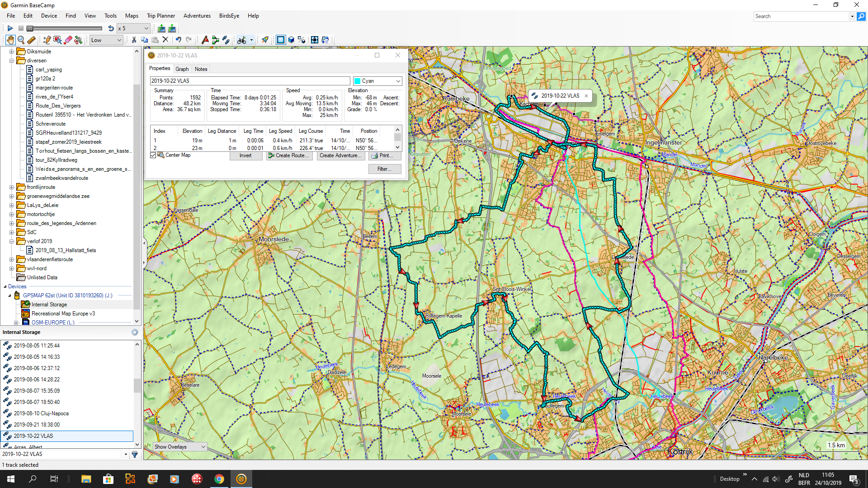
Task: Open the Show Overlays dropdown
Action: pos(180,447)
